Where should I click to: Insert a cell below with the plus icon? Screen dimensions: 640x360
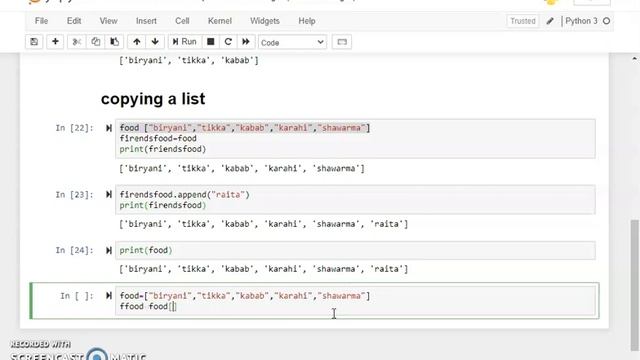tap(55, 42)
